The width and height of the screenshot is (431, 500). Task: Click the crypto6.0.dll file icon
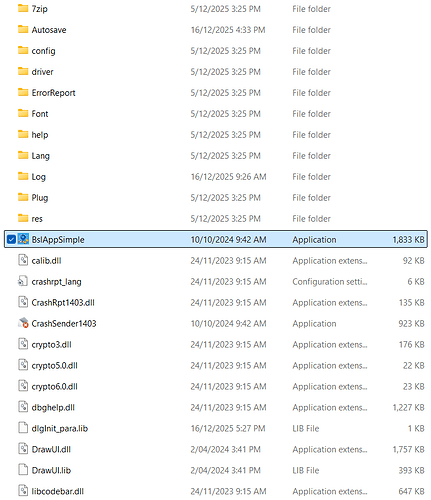click(23, 386)
